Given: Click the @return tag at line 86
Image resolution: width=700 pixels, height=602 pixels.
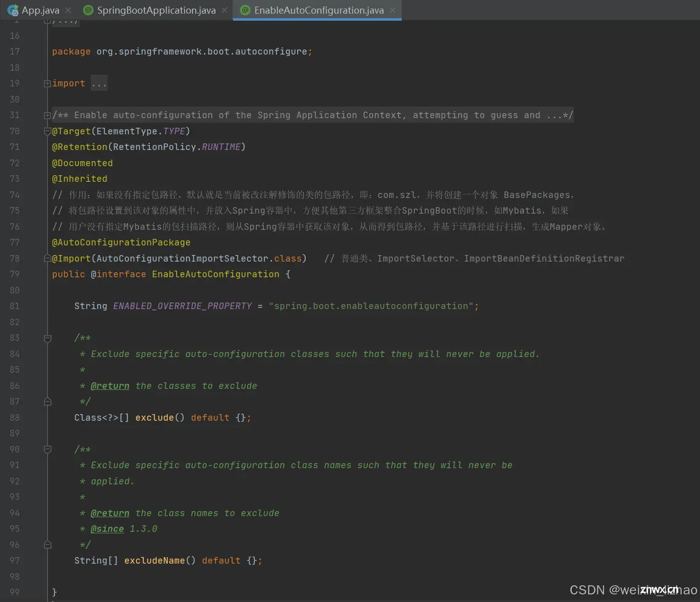Looking at the screenshot, I should [x=110, y=386].
